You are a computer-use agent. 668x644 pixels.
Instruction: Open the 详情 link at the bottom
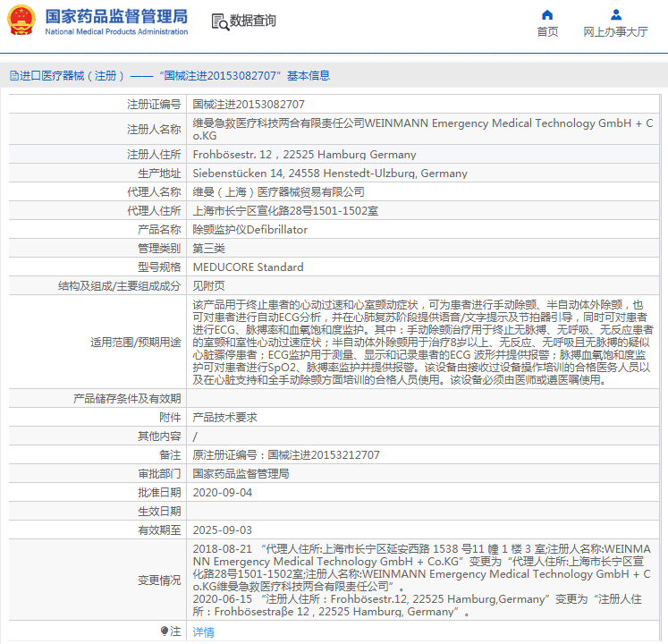click(204, 632)
